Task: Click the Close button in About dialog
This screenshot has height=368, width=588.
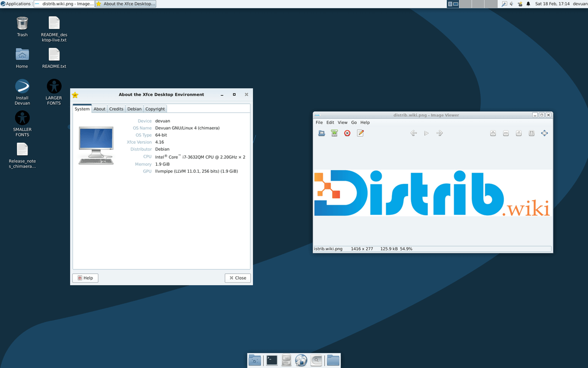Action: pos(238,278)
